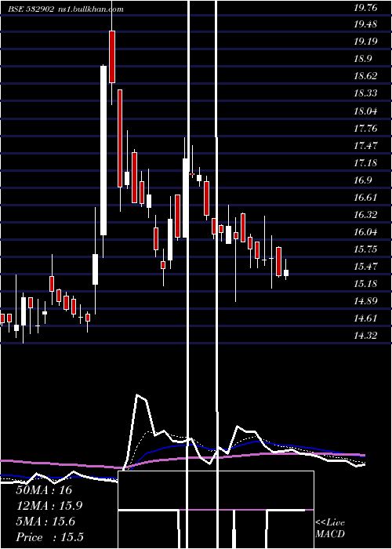392x549 pixels.
Task: Click the 15.75 price axis label
Action: pos(365,249)
